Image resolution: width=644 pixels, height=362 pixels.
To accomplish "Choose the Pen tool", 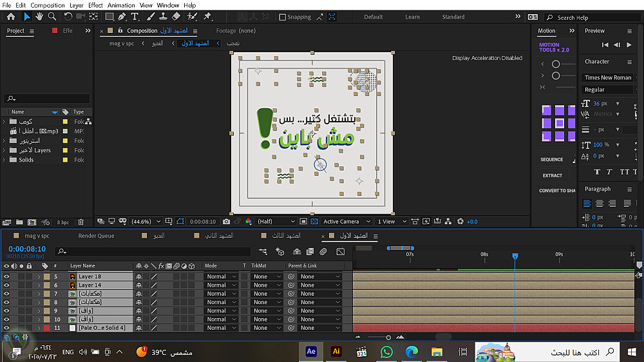I will 122,17.
